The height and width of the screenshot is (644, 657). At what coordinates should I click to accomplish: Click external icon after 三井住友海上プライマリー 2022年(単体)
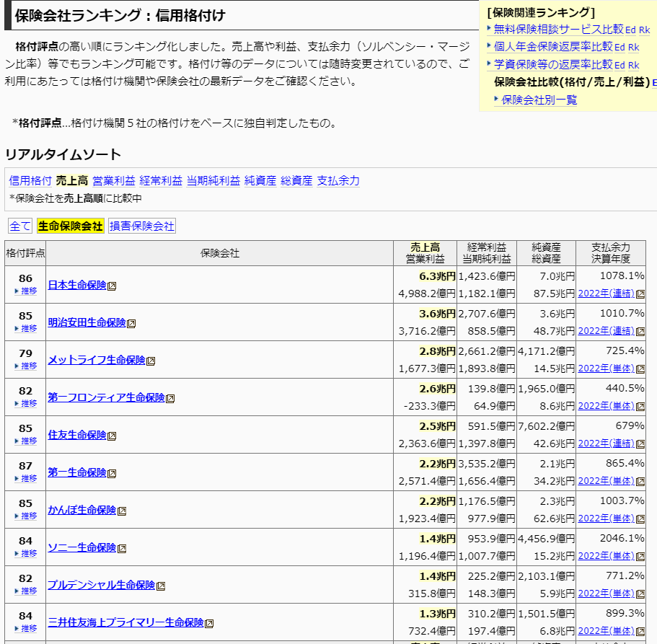[x=640, y=632]
